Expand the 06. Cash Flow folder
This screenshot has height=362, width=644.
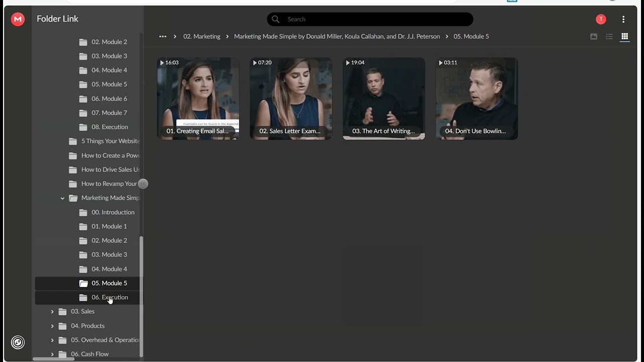pos(52,354)
